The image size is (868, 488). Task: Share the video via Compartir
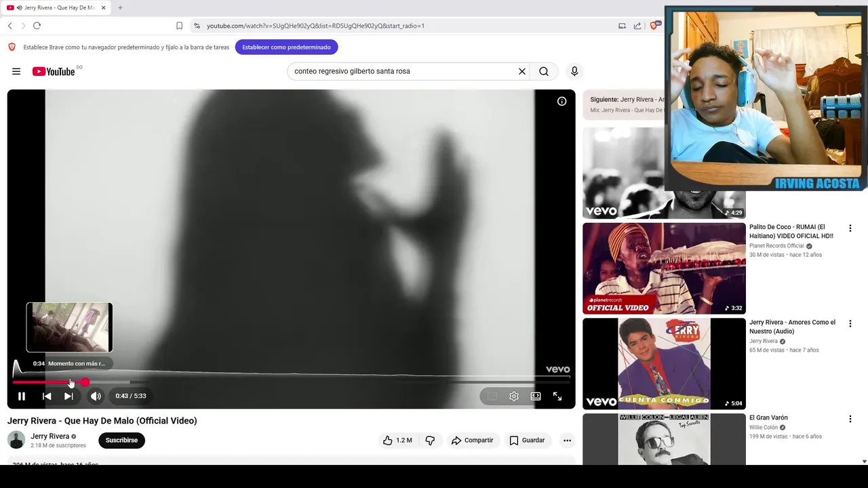coord(473,441)
